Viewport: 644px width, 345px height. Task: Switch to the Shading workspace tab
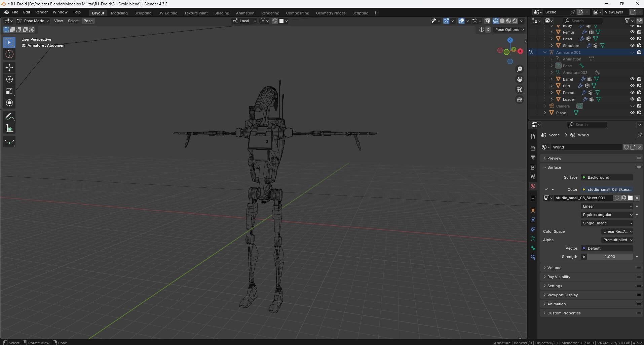[222, 13]
